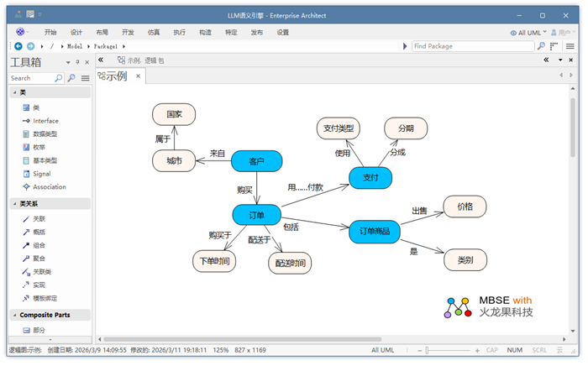
Task: Pick the Signal element tool
Action: (x=41, y=174)
